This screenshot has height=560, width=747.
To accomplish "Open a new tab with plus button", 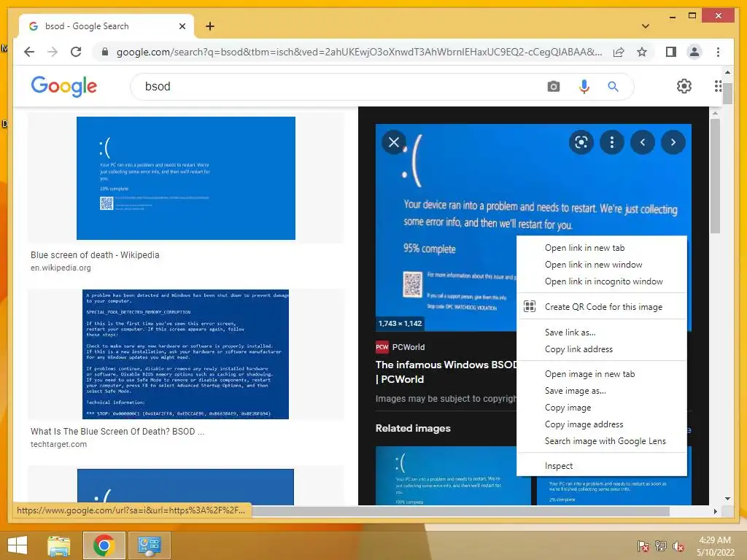I will pos(210,26).
